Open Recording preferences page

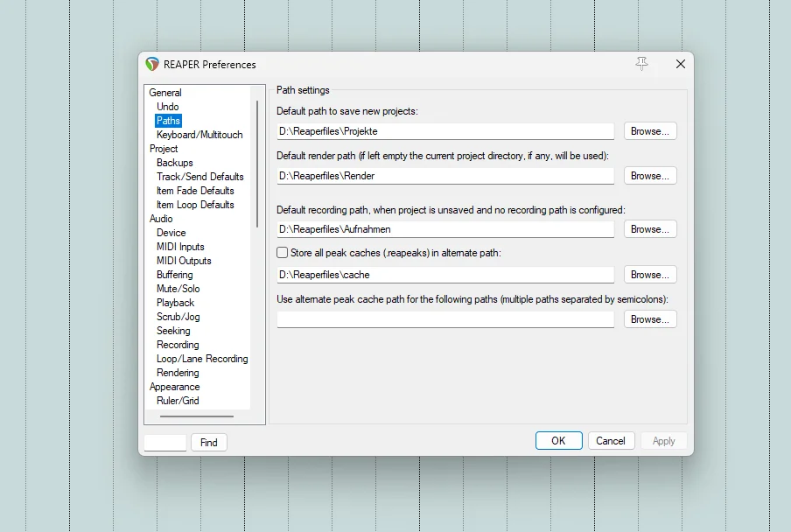[178, 345]
